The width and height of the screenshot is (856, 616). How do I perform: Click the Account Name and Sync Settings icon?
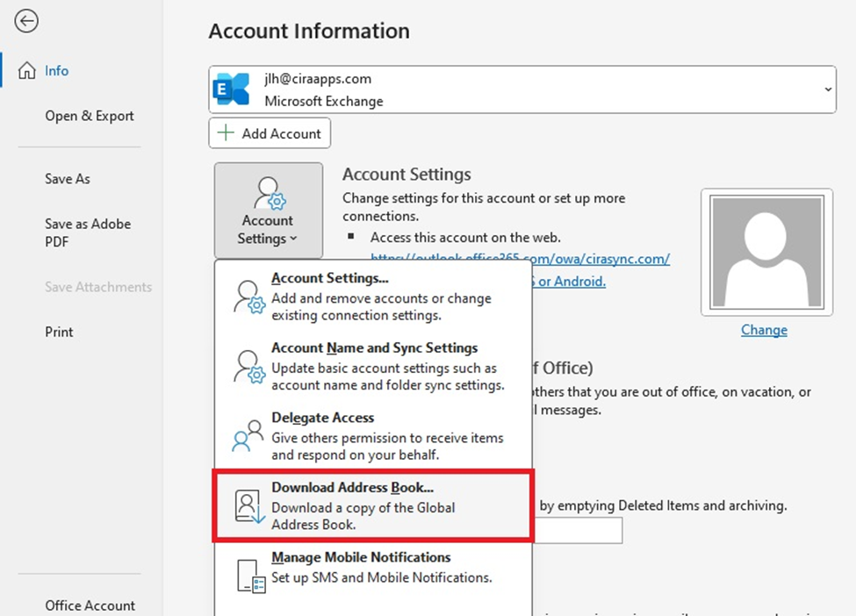click(249, 366)
